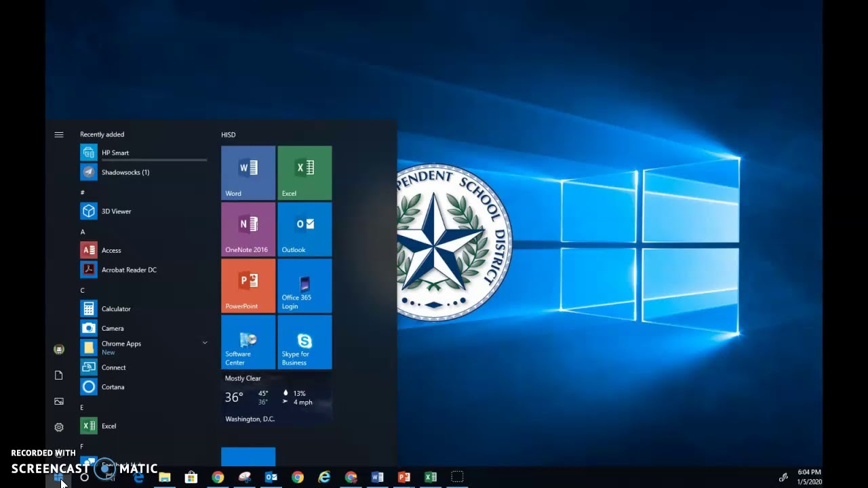
Task: Open Snipping Tool from the taskbar
Action: click(245, 477)
